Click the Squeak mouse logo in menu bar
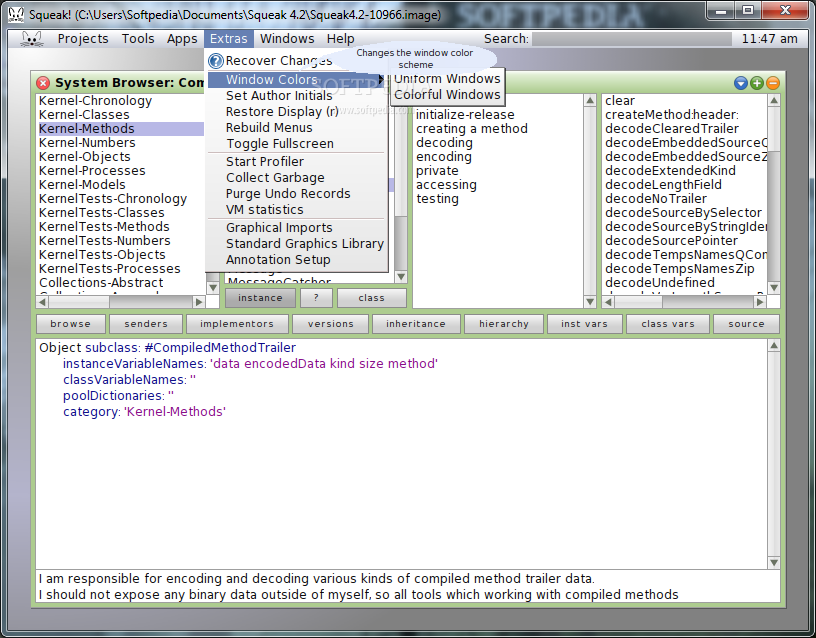 point(31,39)
